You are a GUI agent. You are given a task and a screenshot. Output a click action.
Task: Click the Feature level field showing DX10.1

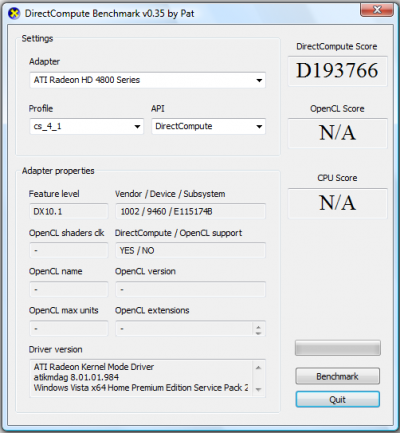tap(69, 211)
